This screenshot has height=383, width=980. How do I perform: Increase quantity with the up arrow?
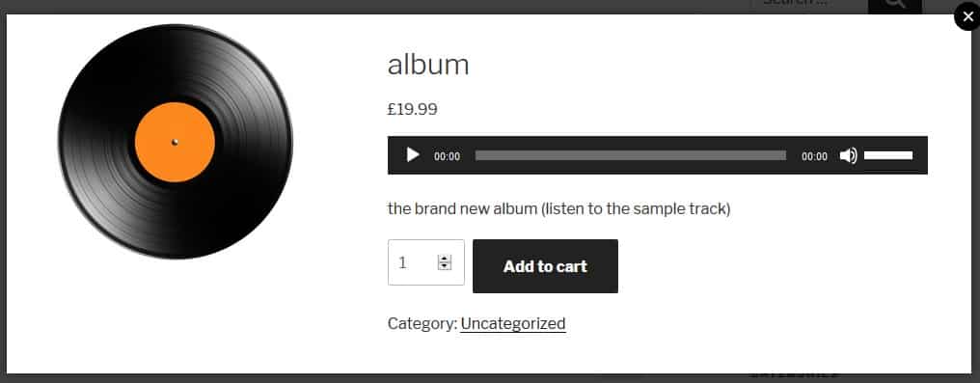click(445, 258)
